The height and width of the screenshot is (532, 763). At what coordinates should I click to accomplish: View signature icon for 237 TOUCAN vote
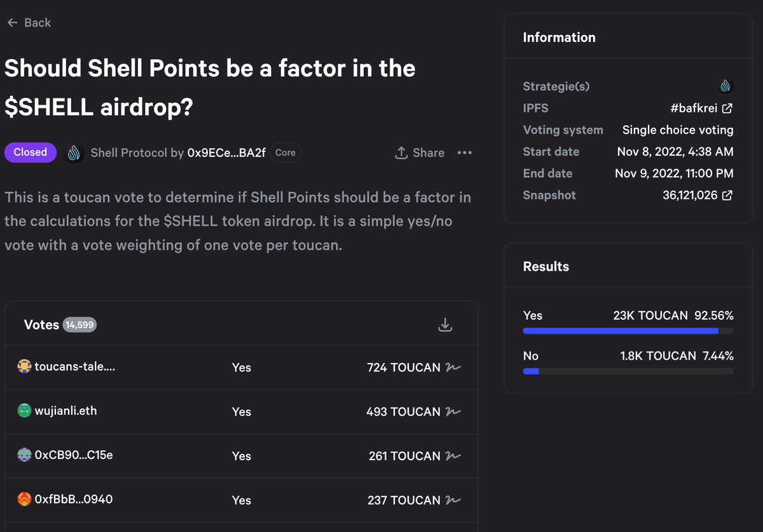click(x=453, y=501)
